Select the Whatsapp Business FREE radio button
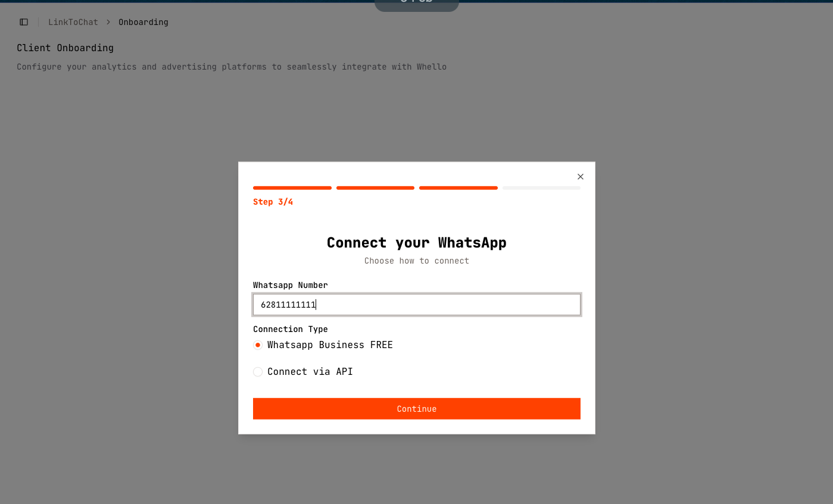The height and width of the screenshot is (504, 833). 258,345
